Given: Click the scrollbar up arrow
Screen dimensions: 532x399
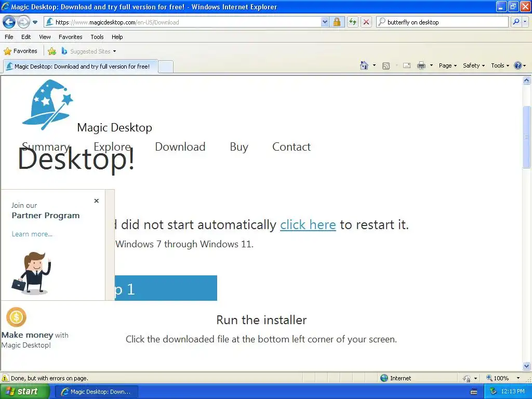Looking at the screenshot, I should point(527,81).
